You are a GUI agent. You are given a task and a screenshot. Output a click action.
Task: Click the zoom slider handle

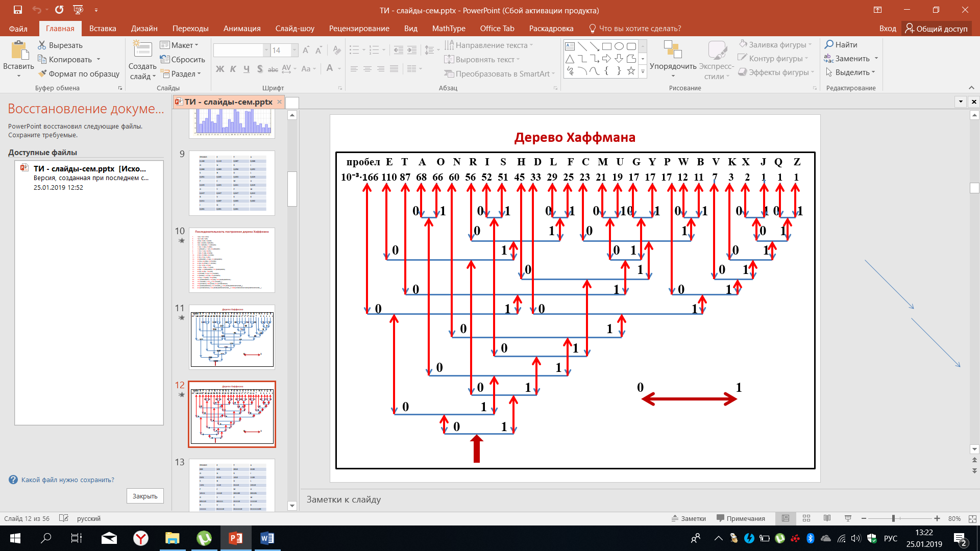pos(893,518)
